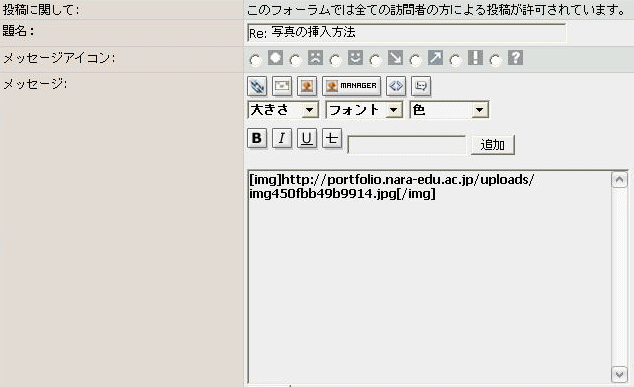Click the insert image icon
Viewport: 634px width, 387px height.
point(307,86)
